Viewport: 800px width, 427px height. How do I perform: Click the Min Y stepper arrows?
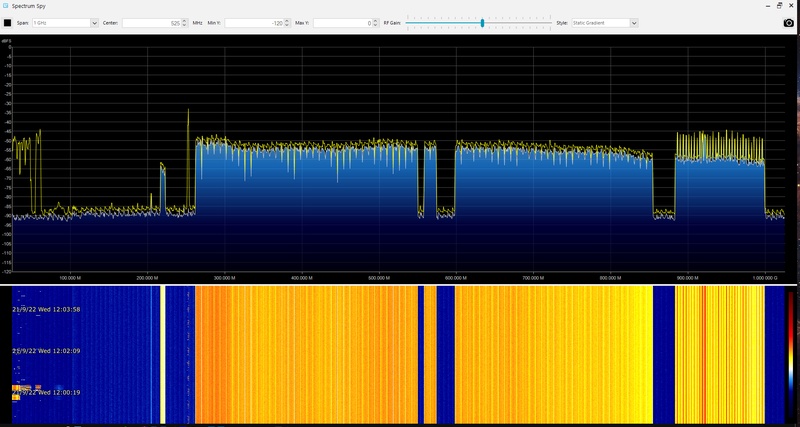(287, 23)
